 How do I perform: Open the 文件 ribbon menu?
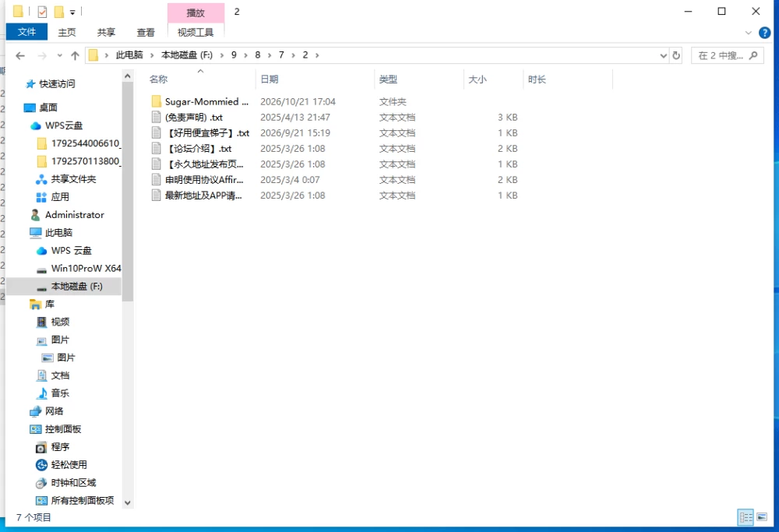point(26,32)
